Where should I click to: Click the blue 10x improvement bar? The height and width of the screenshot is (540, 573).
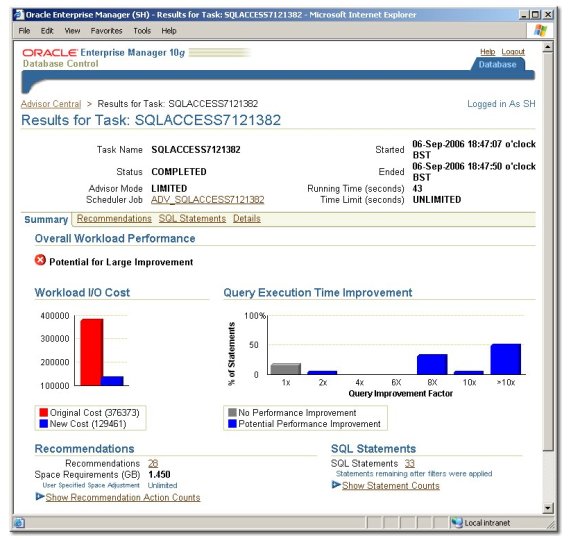tap(469, 373)
